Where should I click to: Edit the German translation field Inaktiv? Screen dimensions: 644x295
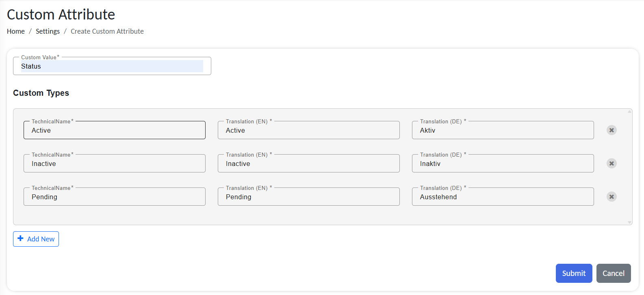point(503,164)
